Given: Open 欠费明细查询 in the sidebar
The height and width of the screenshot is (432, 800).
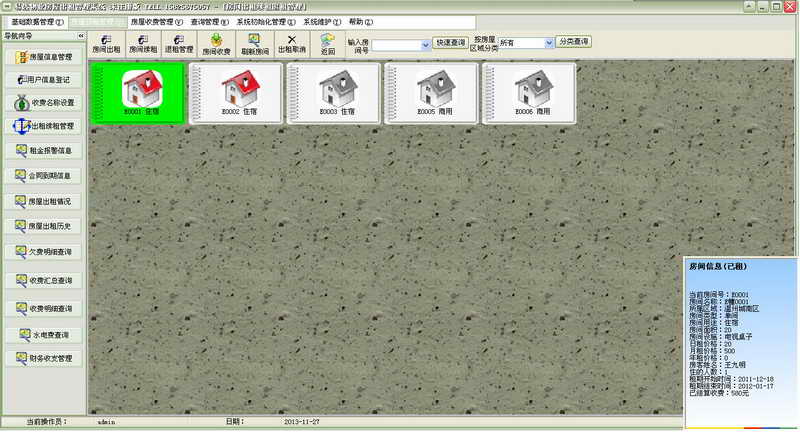Looking at the screenshot, I should tap(43, 251).
